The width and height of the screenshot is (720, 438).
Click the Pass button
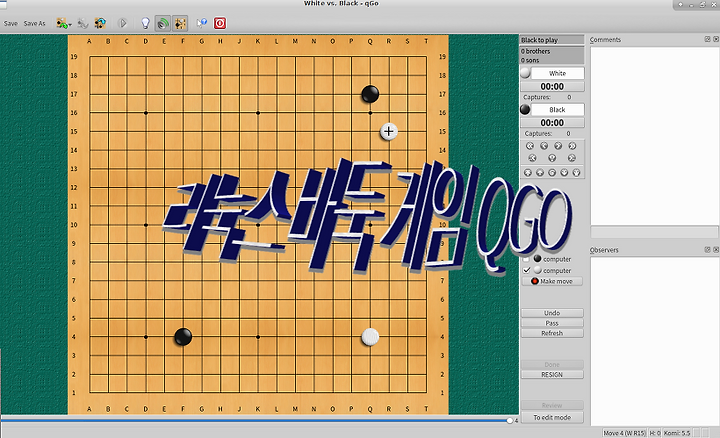(x=552, y=323)
